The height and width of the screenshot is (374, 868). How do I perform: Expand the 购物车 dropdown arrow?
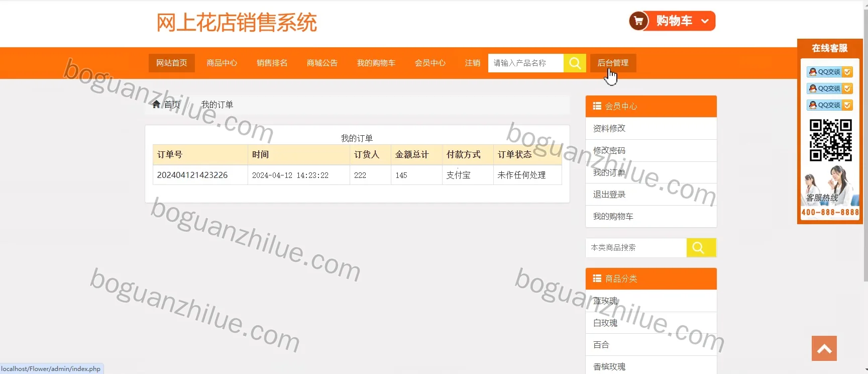tap(705, 21)
